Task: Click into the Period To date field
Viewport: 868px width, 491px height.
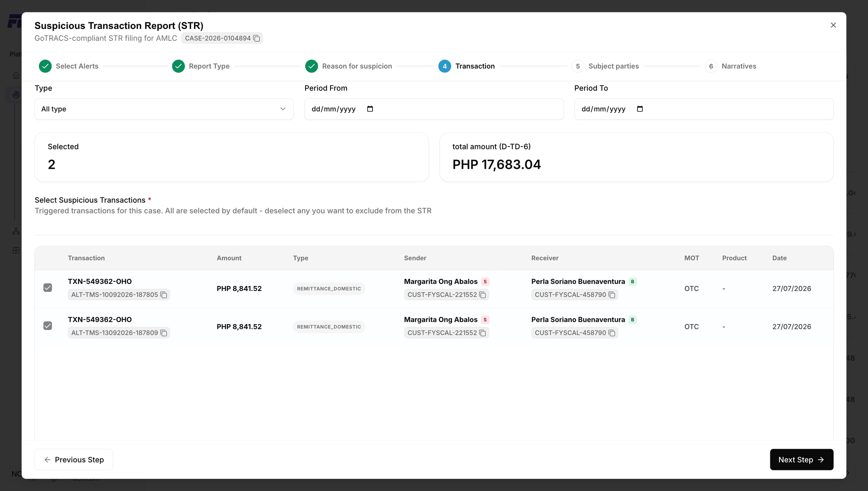Action: tap(704, 109)
